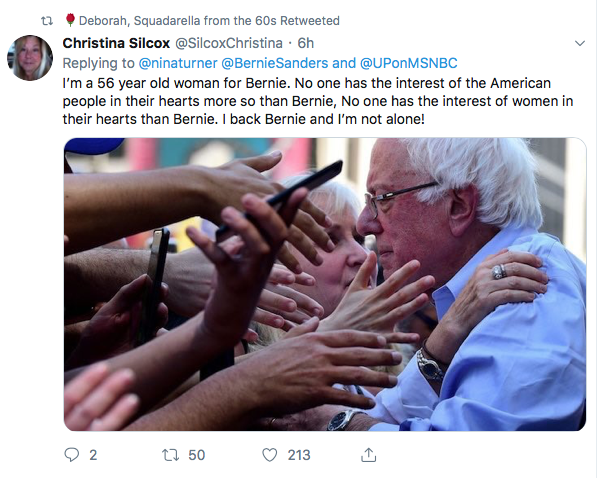
Task: Click the reply count 2
Action: tap(93, 455)
